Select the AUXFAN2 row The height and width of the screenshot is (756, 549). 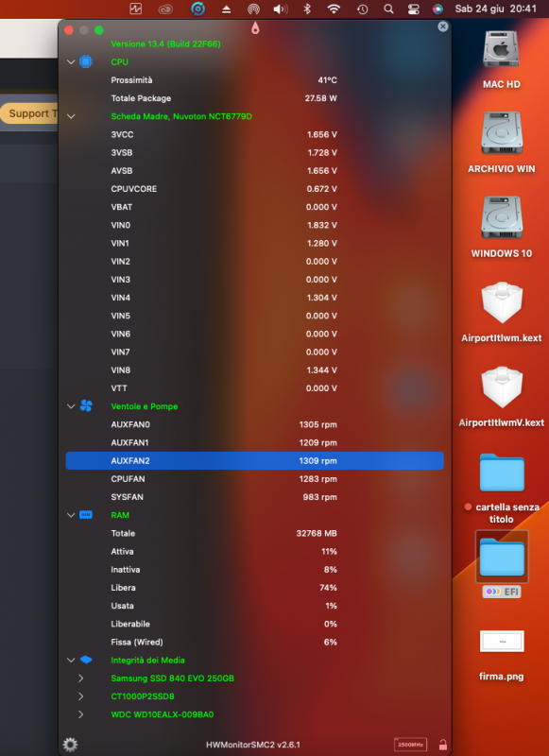(x=254, y=460)
